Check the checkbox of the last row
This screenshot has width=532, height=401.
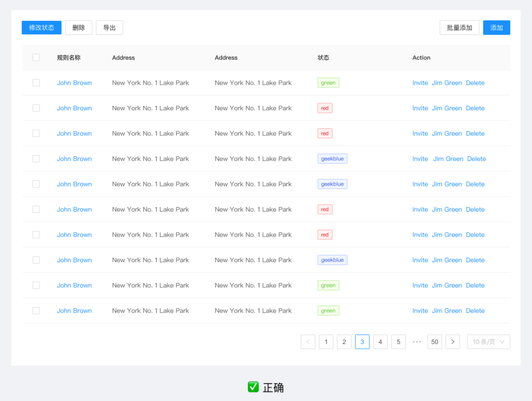click(36, 310)
